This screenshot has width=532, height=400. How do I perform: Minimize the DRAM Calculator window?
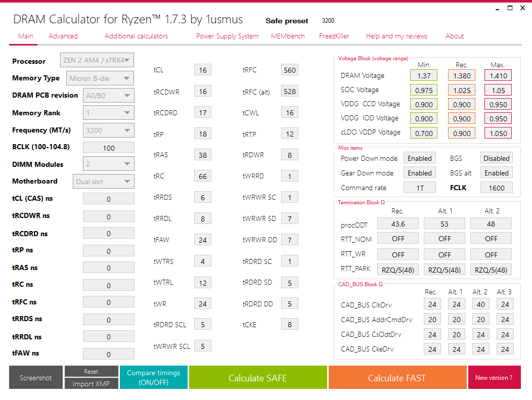pos(498,8)
